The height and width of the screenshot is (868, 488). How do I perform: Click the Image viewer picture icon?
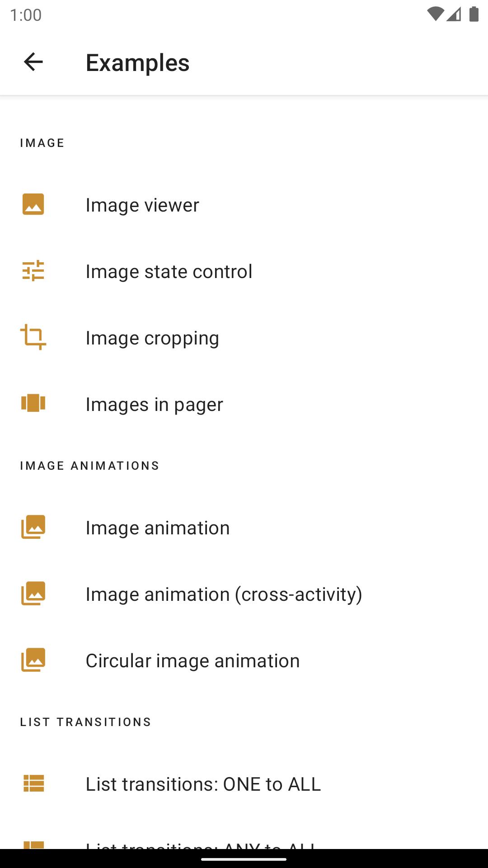point(33,204)
